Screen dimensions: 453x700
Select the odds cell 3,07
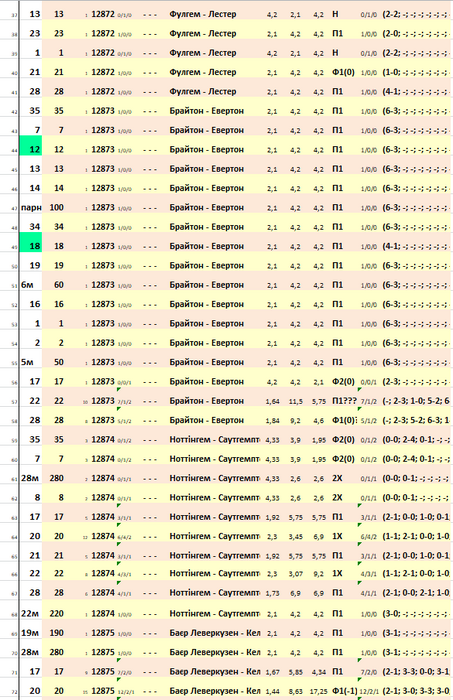[x=295, y=574]
